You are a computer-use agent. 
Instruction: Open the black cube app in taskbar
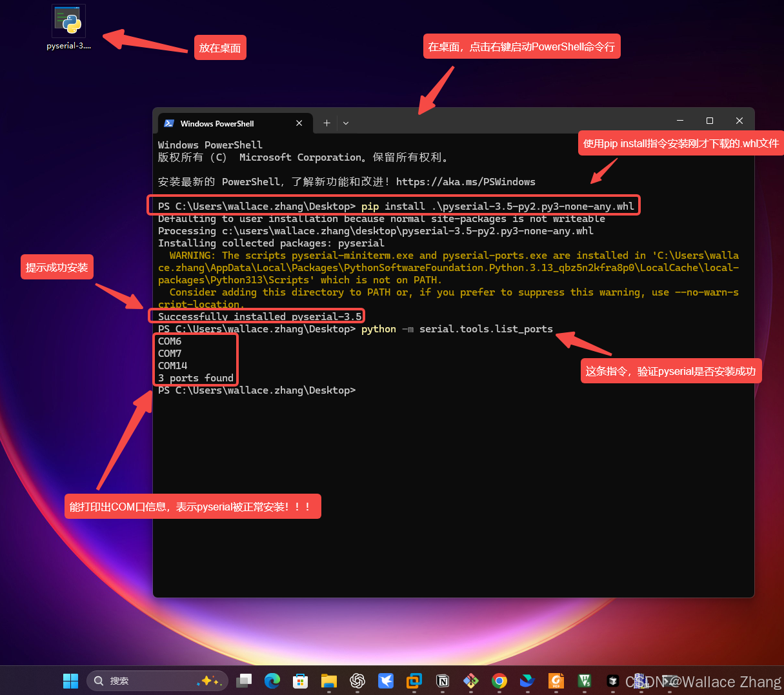tap(613, 681)
